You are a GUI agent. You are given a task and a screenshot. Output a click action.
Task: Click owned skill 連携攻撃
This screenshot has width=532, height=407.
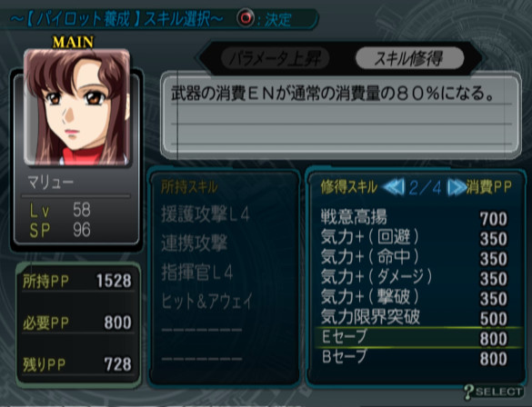[x=194, y=243]
